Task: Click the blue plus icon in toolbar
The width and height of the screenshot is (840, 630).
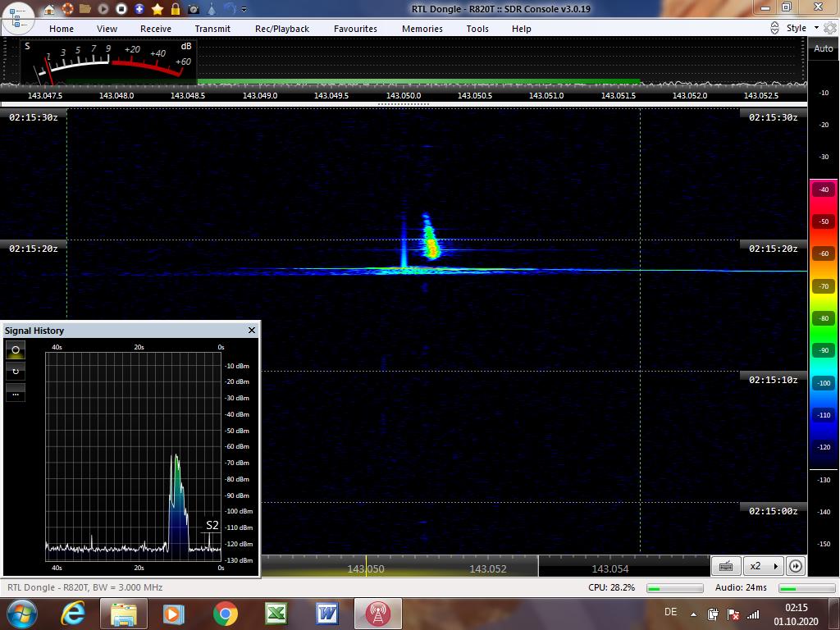Action: click(139, 8)
